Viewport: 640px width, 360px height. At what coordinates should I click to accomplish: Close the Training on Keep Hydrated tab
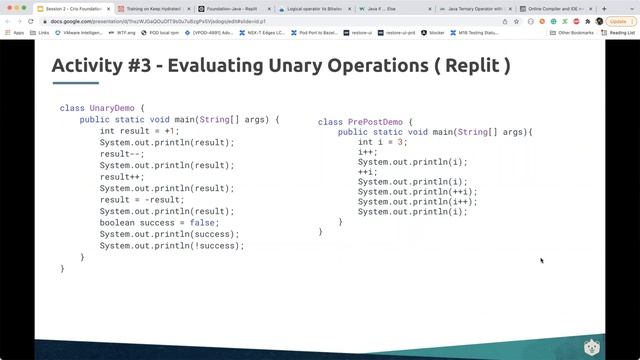tap(189, 9)
